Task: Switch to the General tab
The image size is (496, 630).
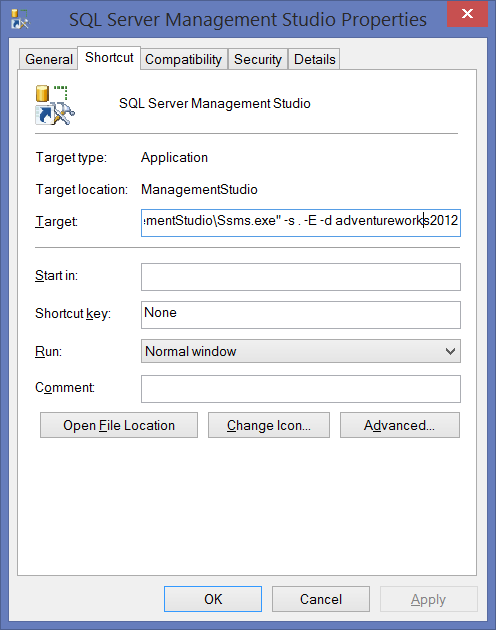Action: pos(49,59)
